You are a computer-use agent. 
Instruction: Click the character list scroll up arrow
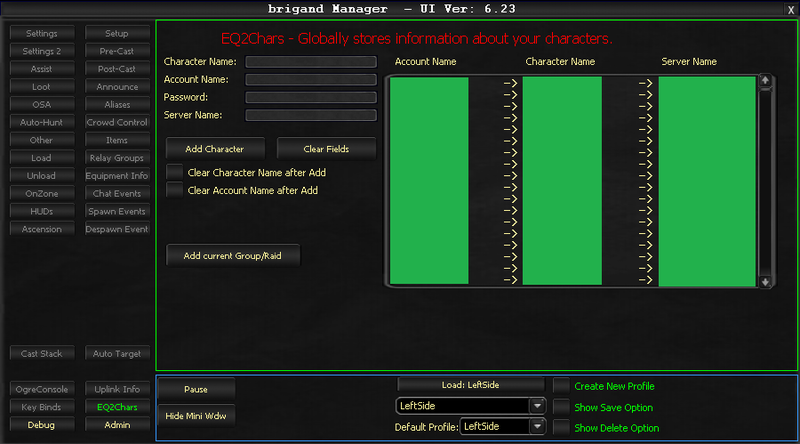765,80
